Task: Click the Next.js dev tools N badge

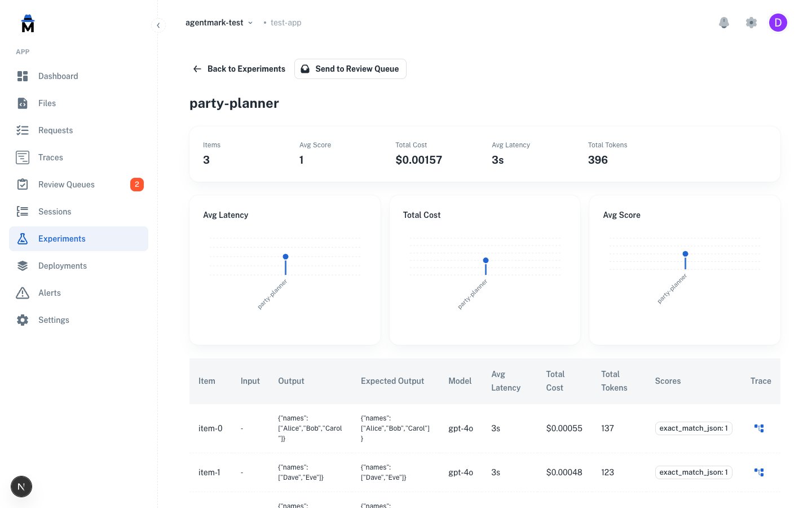Action: 21,487
